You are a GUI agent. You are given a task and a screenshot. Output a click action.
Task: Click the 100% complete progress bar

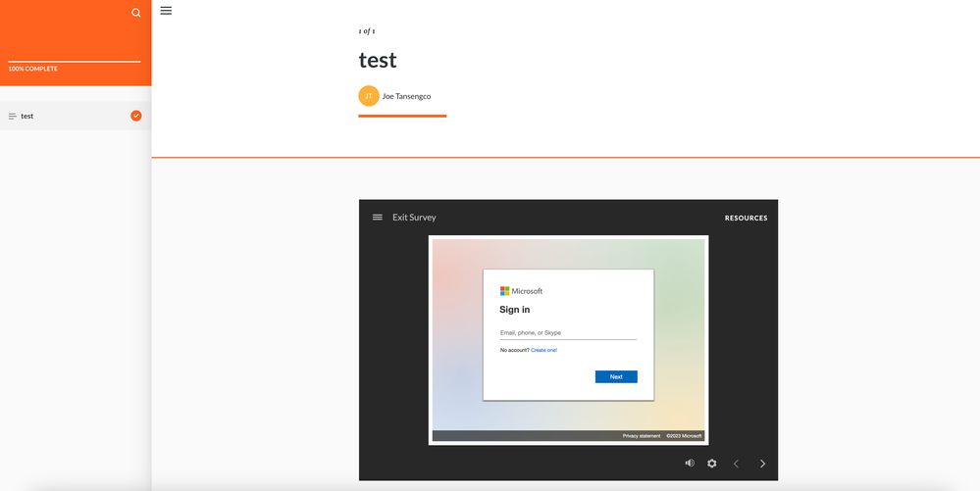(75, 62)
